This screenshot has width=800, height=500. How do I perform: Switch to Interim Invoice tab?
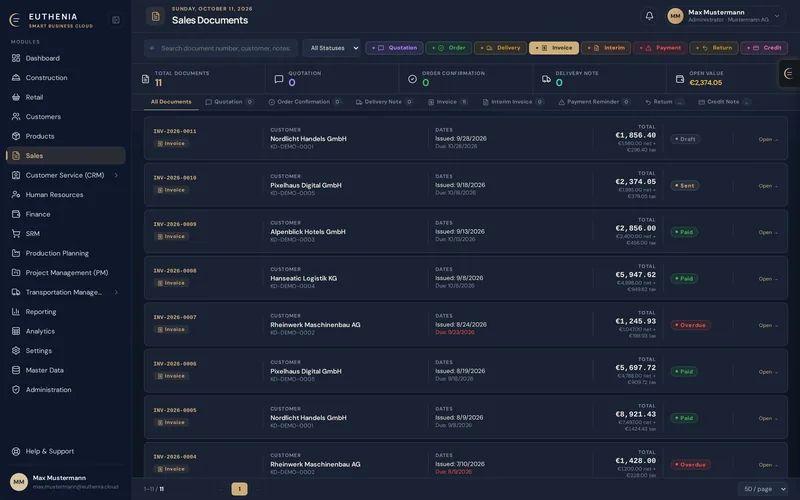(x=513, y=102)
